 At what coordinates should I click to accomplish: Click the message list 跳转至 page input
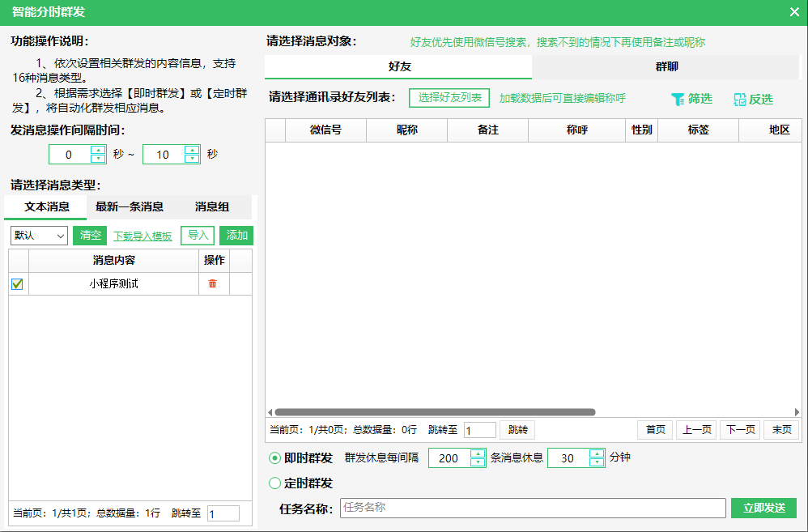click(223, 513)
